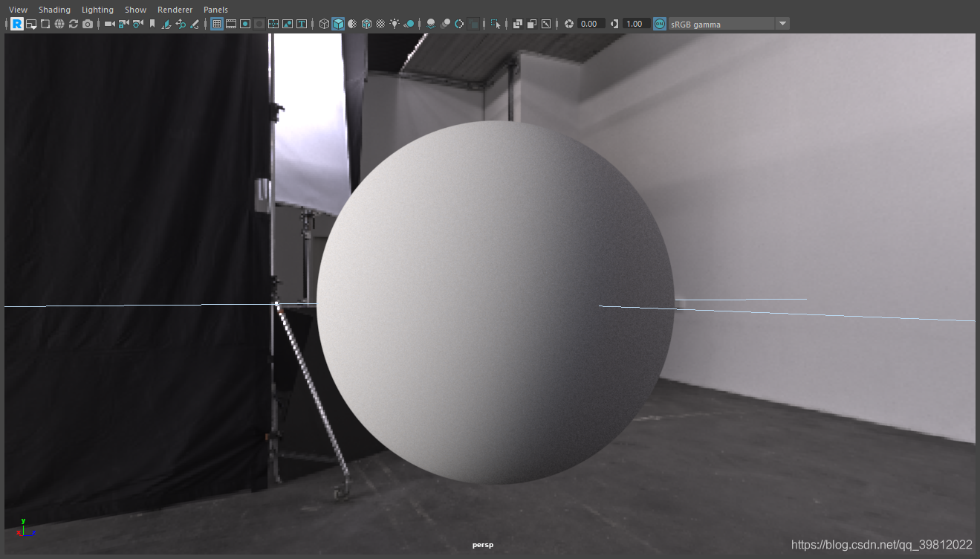Click the Exposure aperture icon

click(x=568, y=24)
